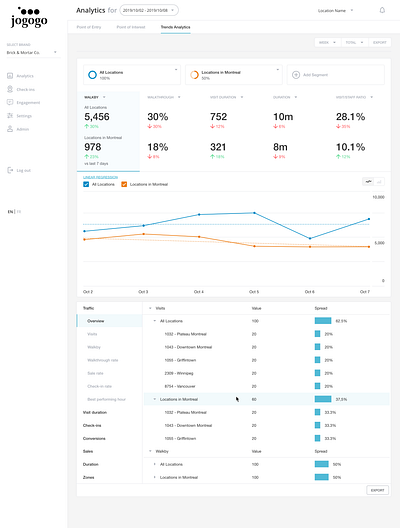This screenshot has height=528, width=400.
Task: Collapse the Visits table section
Action: coord(150,308)
